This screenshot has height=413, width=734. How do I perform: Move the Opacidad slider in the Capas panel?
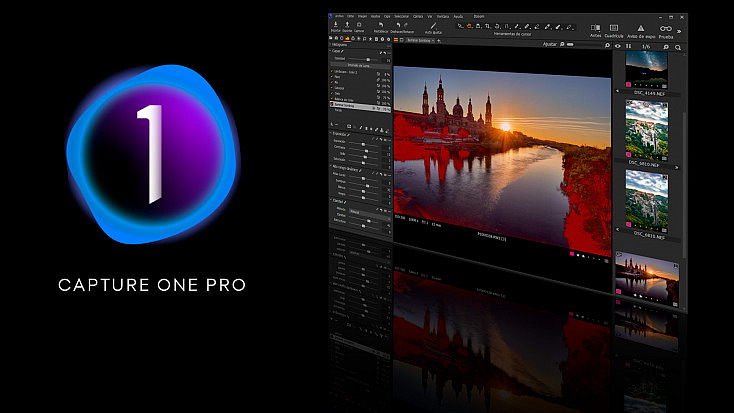pos(368,59)
